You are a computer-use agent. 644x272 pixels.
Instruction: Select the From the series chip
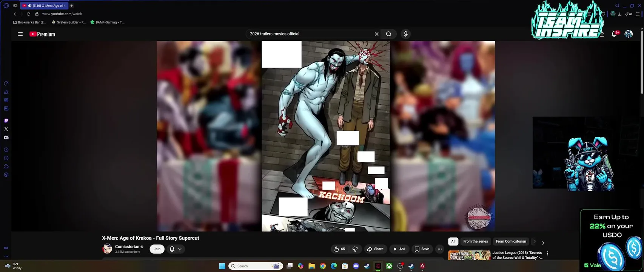(475, 241)
